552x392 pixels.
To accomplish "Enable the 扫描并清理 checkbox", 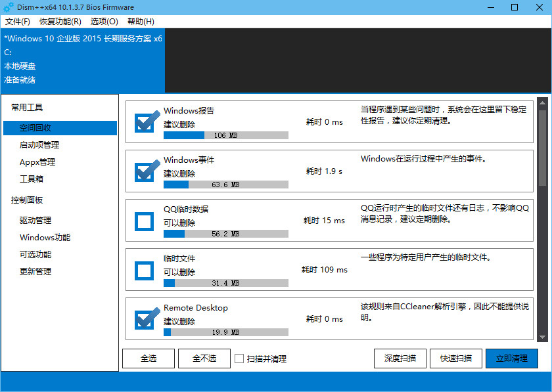I will [x=240, y=359].
